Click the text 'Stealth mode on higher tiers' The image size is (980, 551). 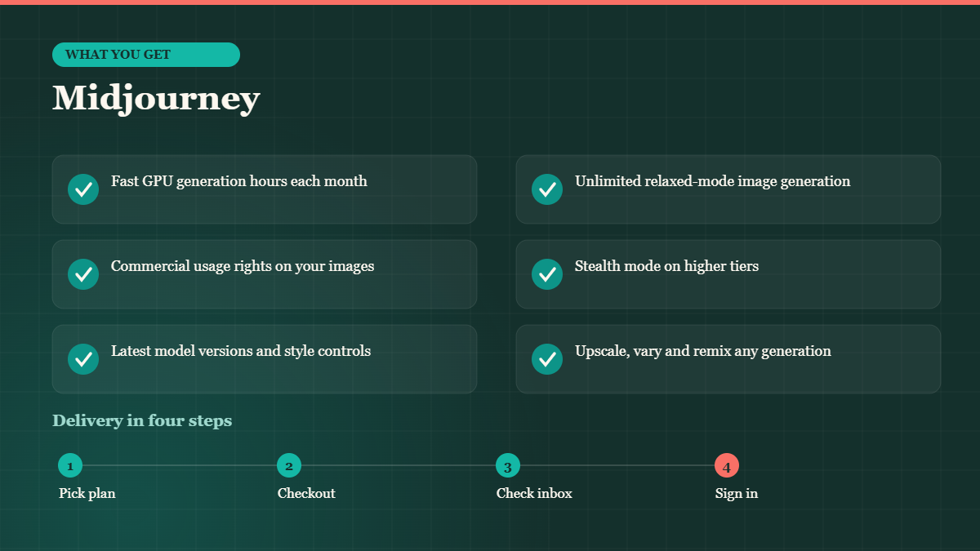click(667, 266)
